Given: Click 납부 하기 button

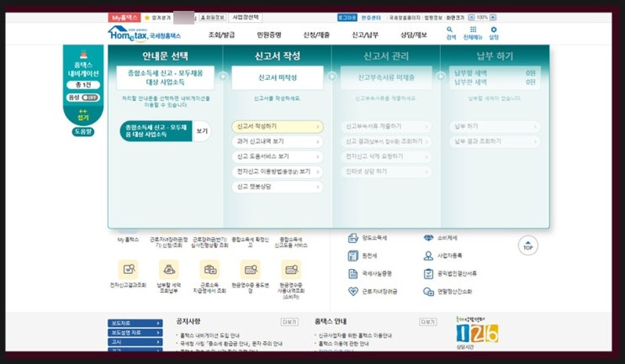Looking at the screenshot, I should (495, 127).
